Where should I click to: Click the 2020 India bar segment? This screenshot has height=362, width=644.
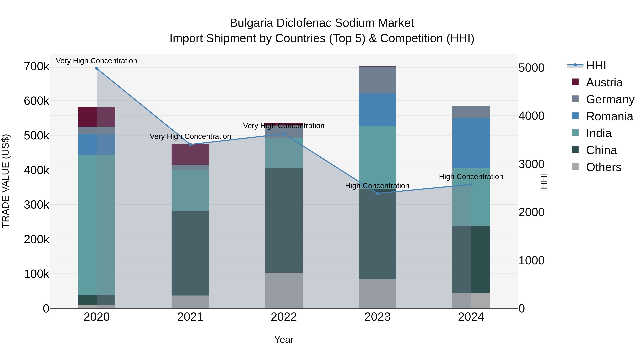(x=97, y=225)
